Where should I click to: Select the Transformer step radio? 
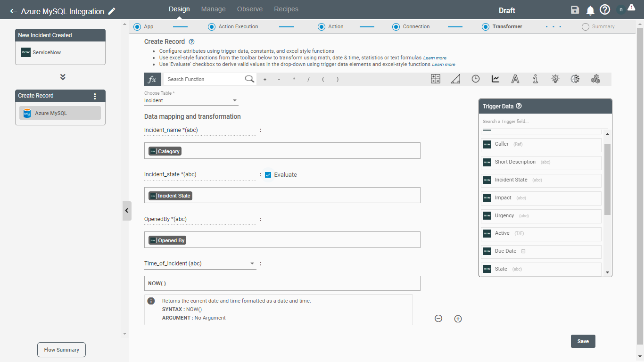click(x=486, y=27)
